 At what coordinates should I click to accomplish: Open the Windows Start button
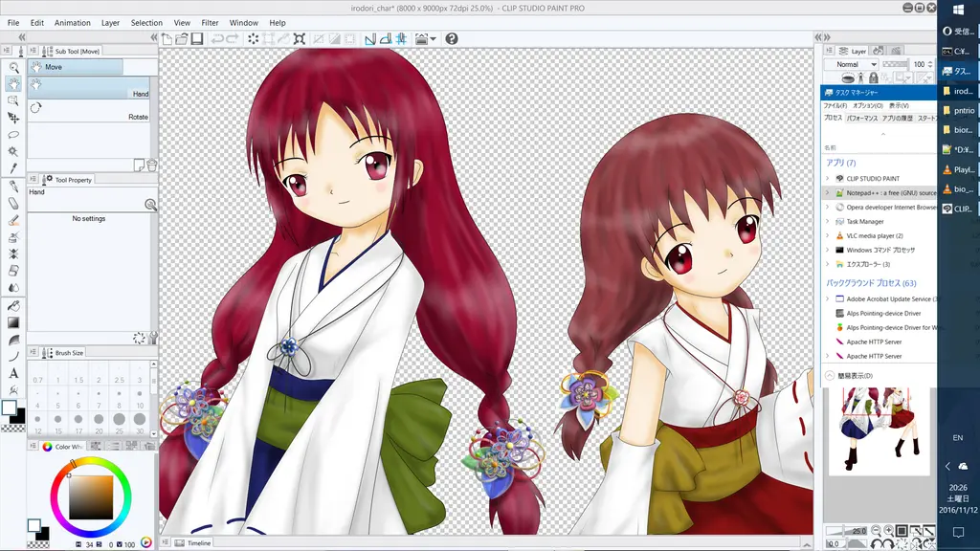959,10
